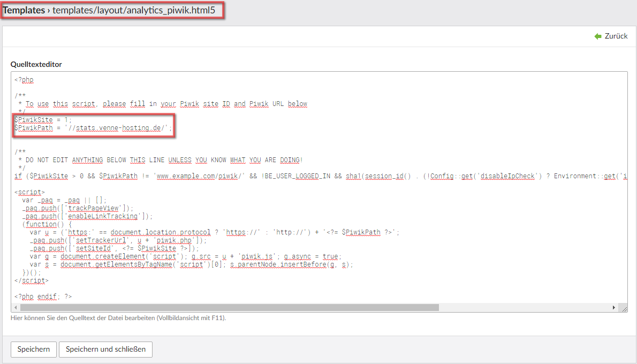Click the <?php endif; ?> line
The width and height of the screenshot is (637, 364).
43,297
